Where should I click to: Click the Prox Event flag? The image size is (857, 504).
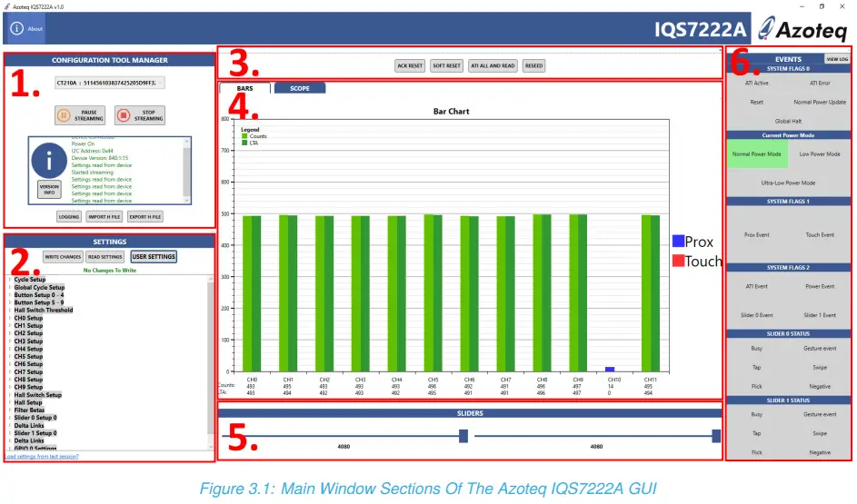pyautogui.click(x=756, y=235)
